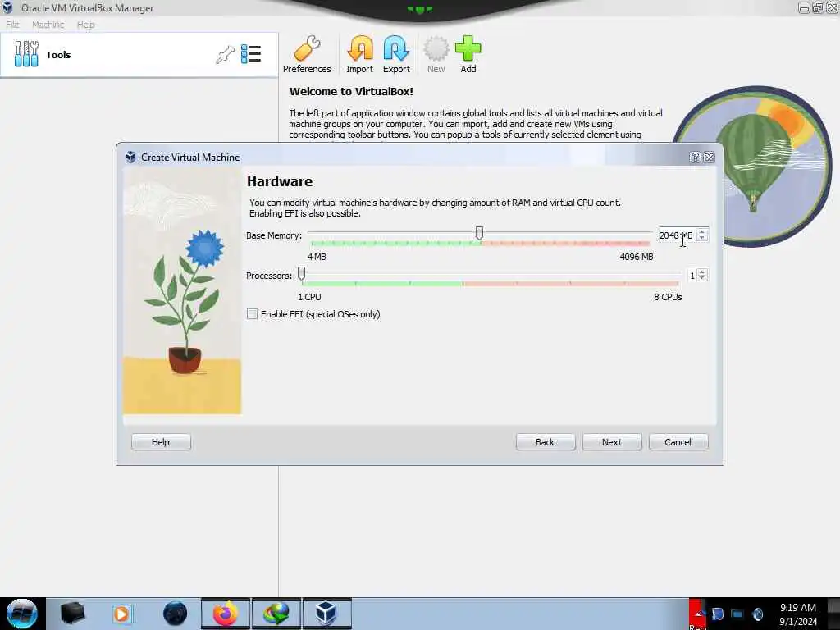
Task: Click the Back button
Action: 546,442
